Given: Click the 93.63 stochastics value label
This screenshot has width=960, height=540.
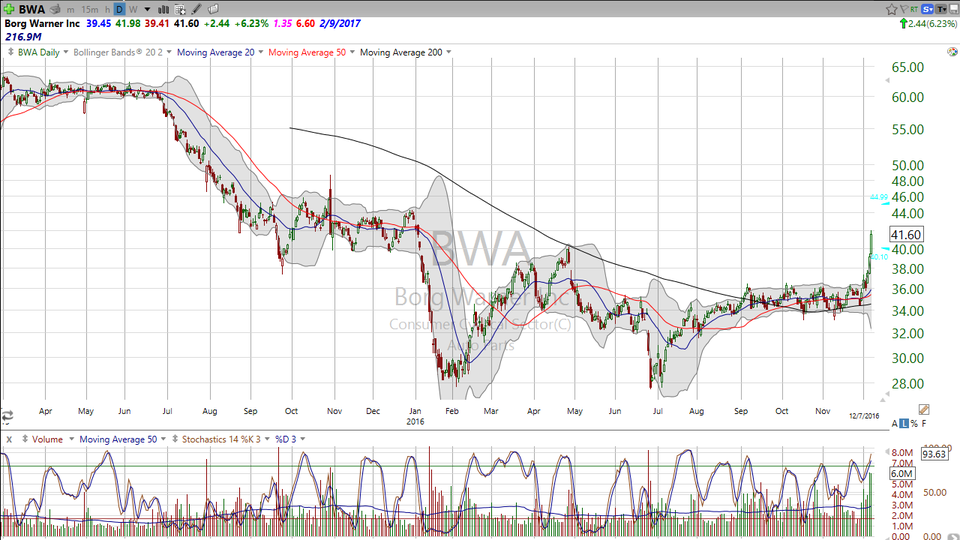Looking at the screenshot, I should (x=934, y=454).
